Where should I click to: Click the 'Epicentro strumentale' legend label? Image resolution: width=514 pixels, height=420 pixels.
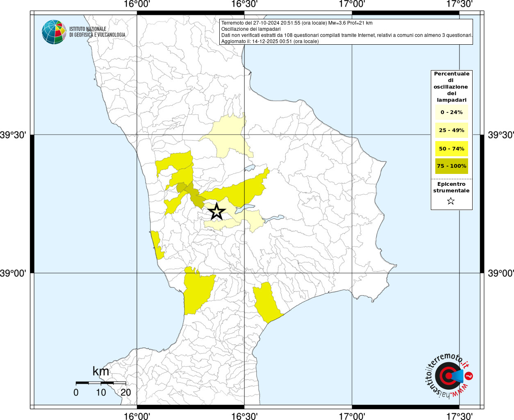452,187
